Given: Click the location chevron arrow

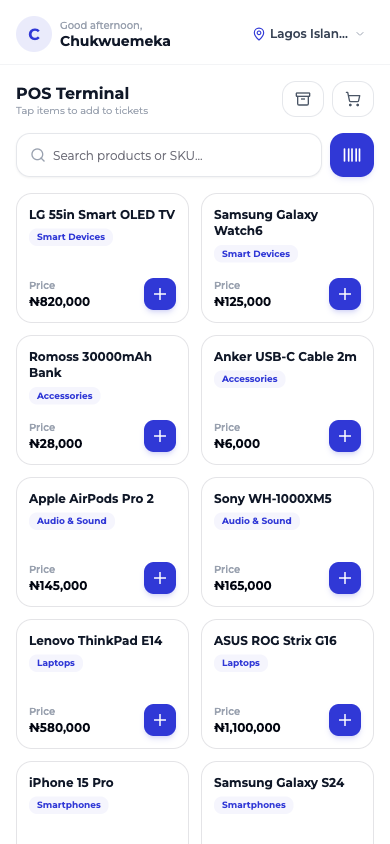Looking at the screenshot, I should pos(360,34).
